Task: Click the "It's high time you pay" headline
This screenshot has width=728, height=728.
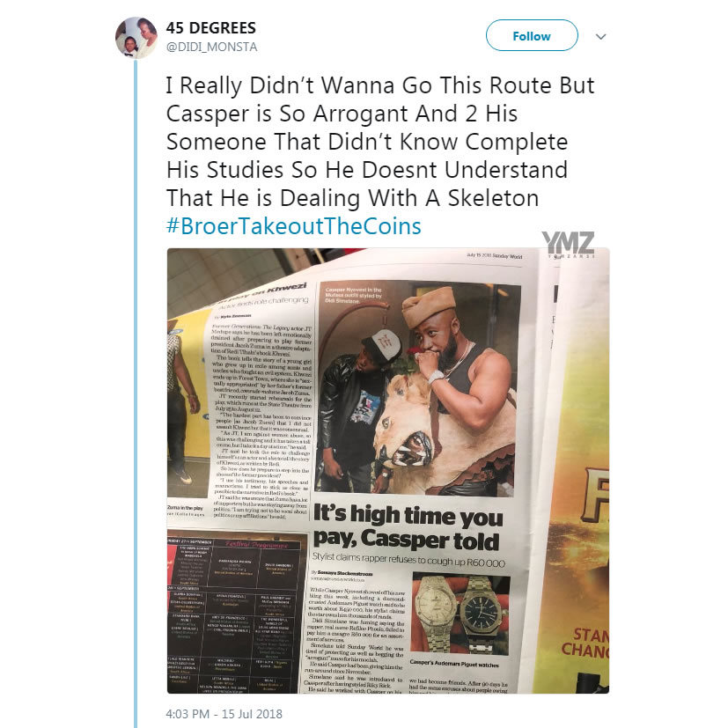Action: 408,527
